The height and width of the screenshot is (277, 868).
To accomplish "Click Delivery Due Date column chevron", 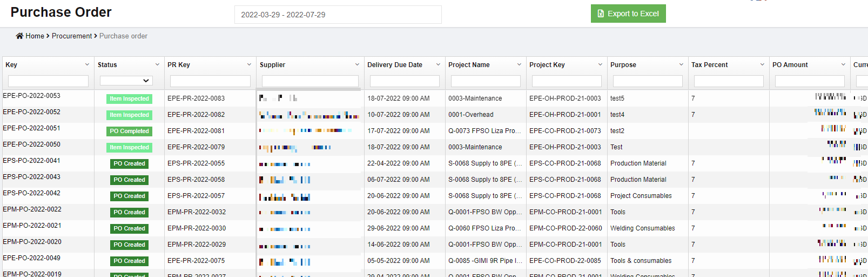I will pyautogui.click(x=438, y=65).
